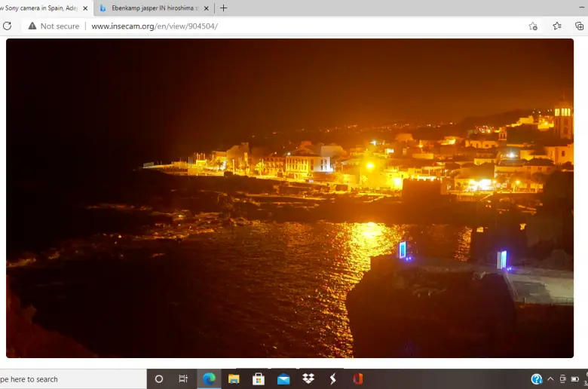This screenshot has width=588, height=389.
Task: Launch Microsoft Store from the taskbar
Action: [259, 378]
